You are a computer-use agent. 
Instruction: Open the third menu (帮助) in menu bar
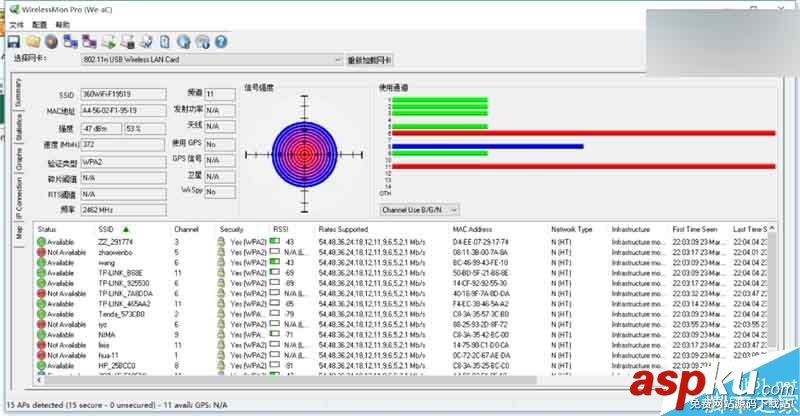tap(62, 25)
